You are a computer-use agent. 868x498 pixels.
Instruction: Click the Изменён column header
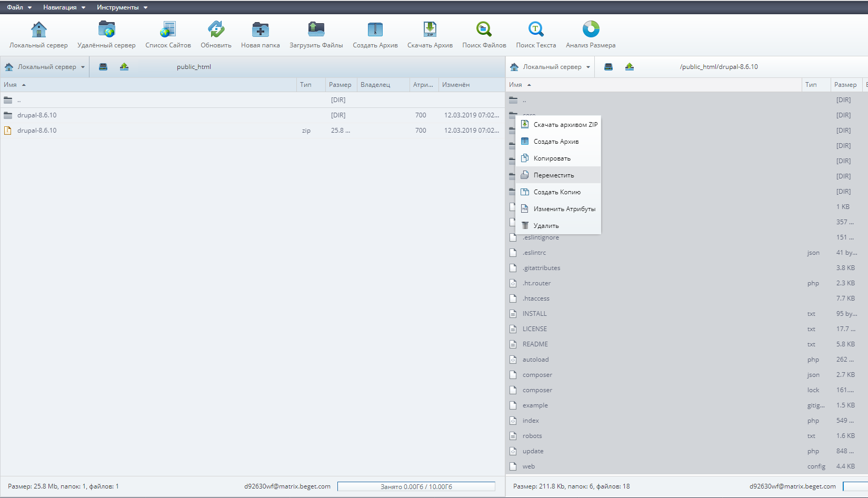(x=471, y=85)
